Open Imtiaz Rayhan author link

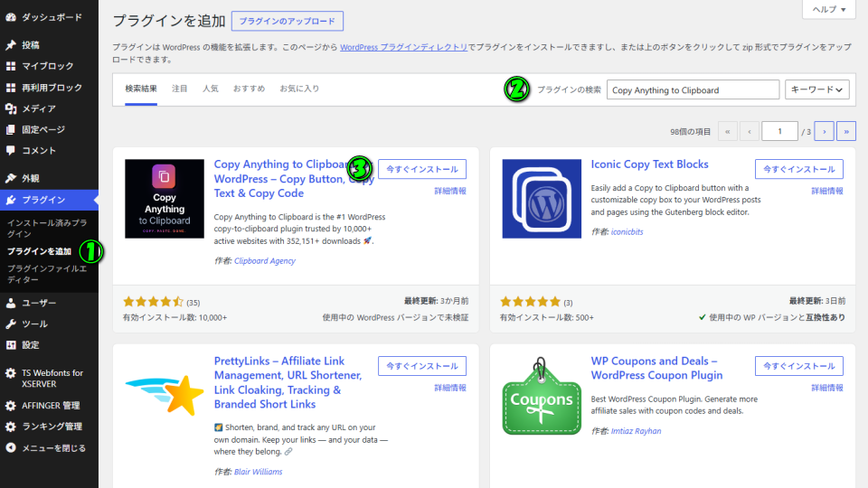(x=636, y=431)
